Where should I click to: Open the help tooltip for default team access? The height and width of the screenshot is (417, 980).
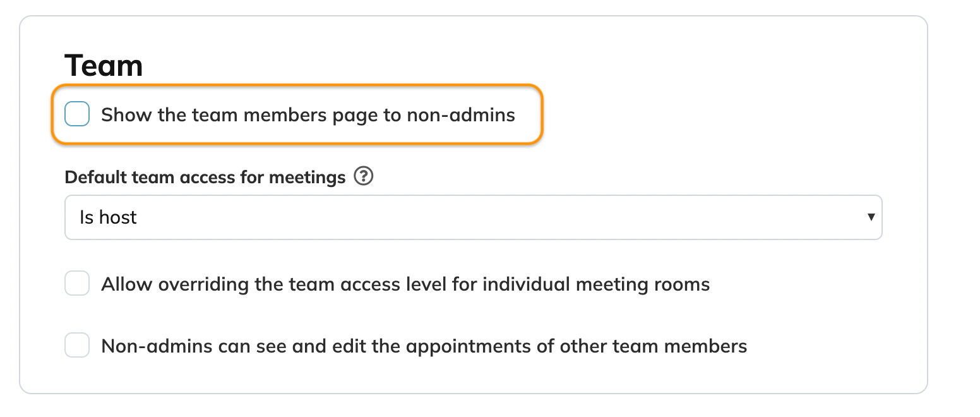coord(364,177)
